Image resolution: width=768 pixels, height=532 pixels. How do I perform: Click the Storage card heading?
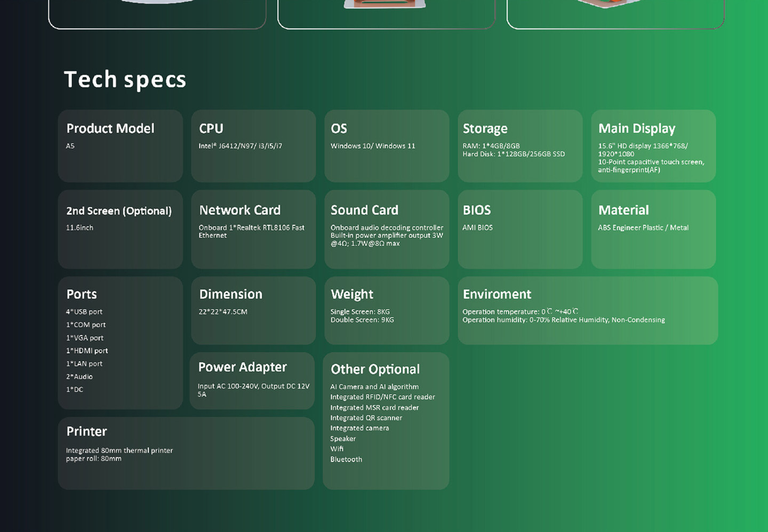(485, 128)
